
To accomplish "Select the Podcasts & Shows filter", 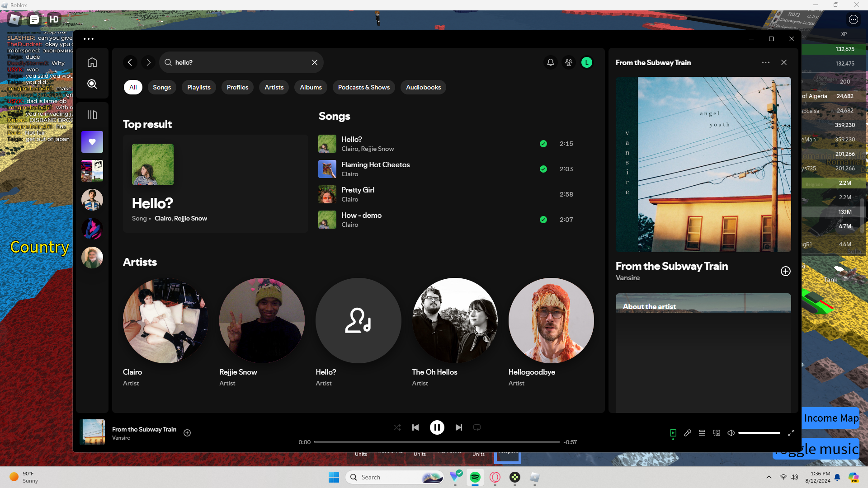I will (363, 87).
